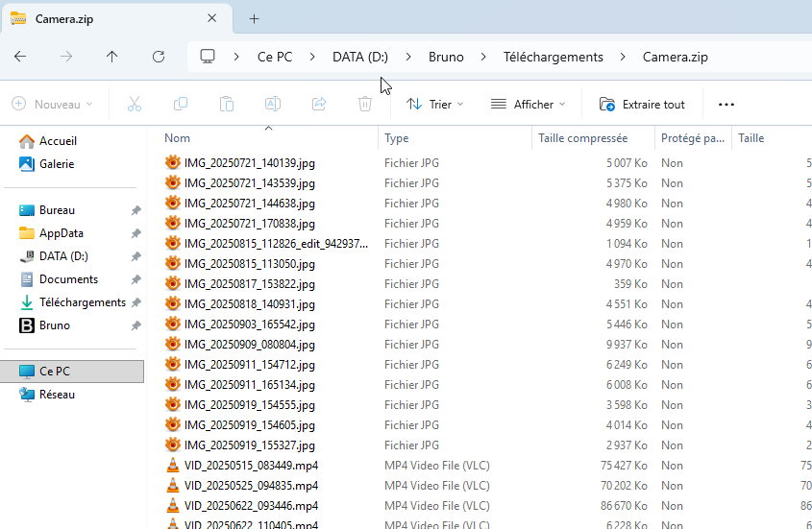The image size is (812, 529).
Task: Click the Share icon in toolbar
Action: (319, 104)
